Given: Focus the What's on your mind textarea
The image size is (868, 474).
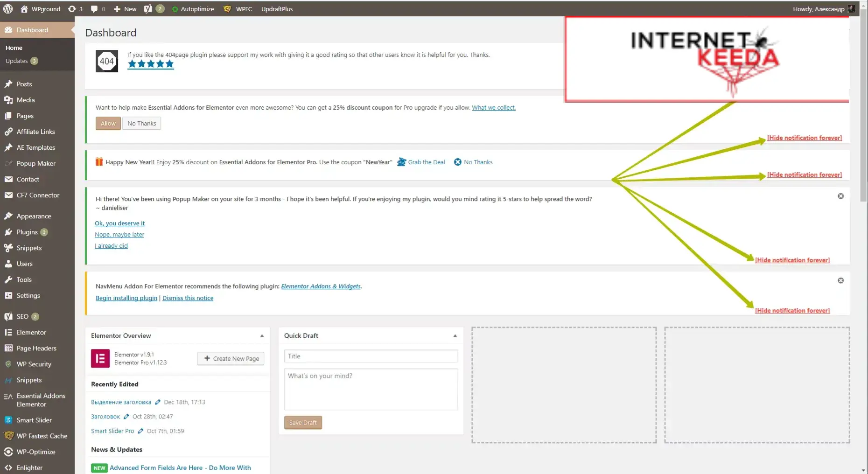Looking at the screenshot, I should click(371, 389).
